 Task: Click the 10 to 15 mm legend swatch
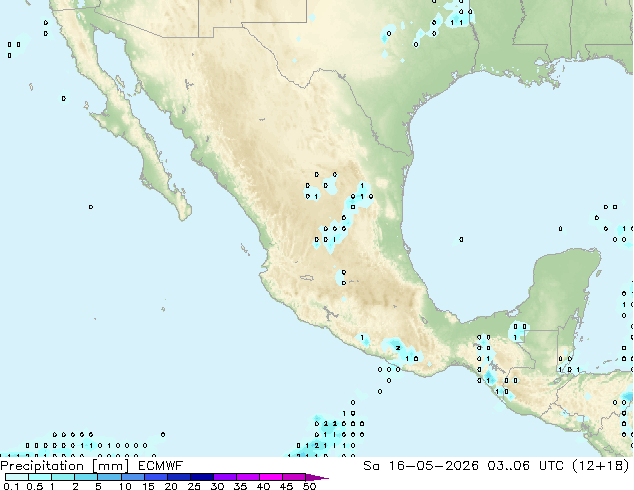pos(132,477)
